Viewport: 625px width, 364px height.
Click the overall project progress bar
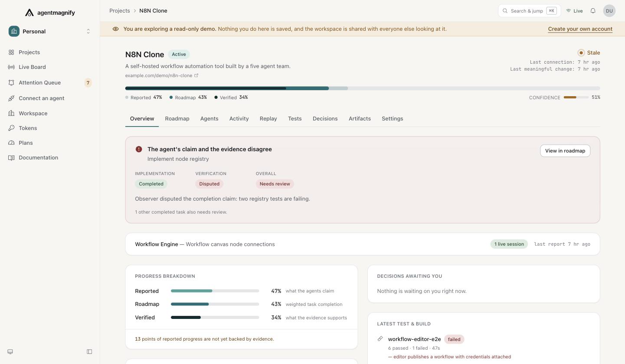tap(363, 88)
